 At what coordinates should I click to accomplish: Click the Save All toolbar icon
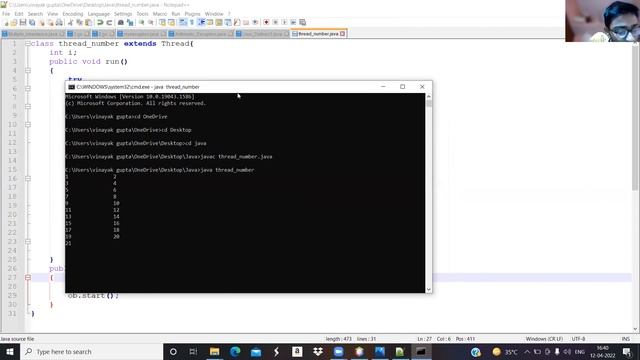(x=32, y=22)
